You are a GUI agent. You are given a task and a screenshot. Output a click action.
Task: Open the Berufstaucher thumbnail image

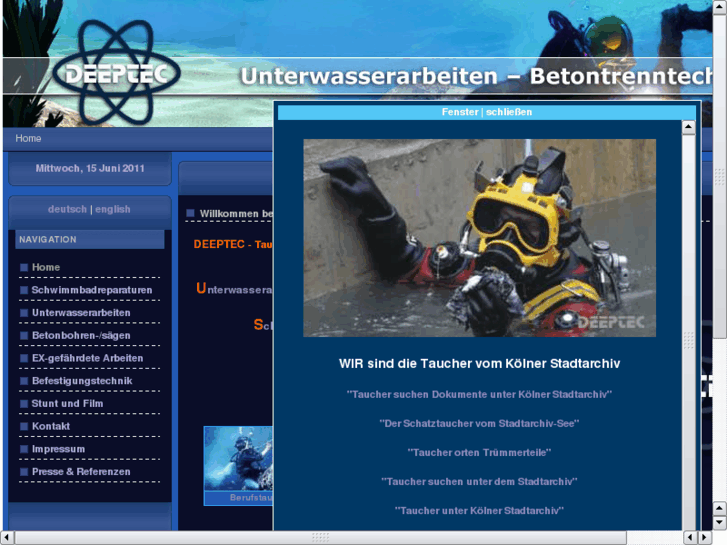pyautogui.click(x=238, y=459)
